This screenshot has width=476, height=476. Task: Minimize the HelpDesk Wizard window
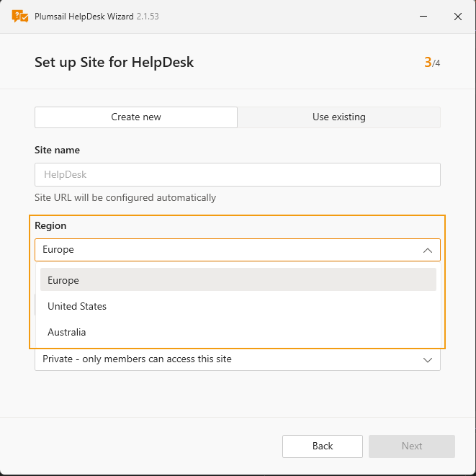pos(423,17)
